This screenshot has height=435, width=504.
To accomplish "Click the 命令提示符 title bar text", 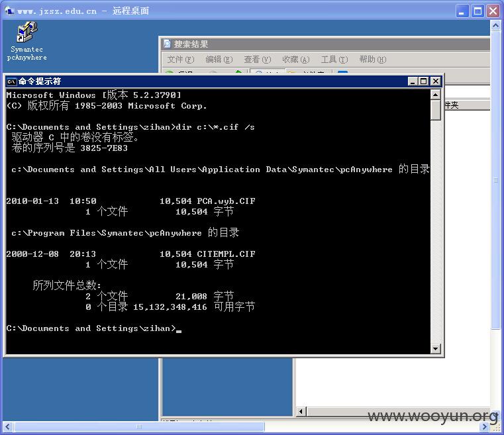I will [40, 81].
